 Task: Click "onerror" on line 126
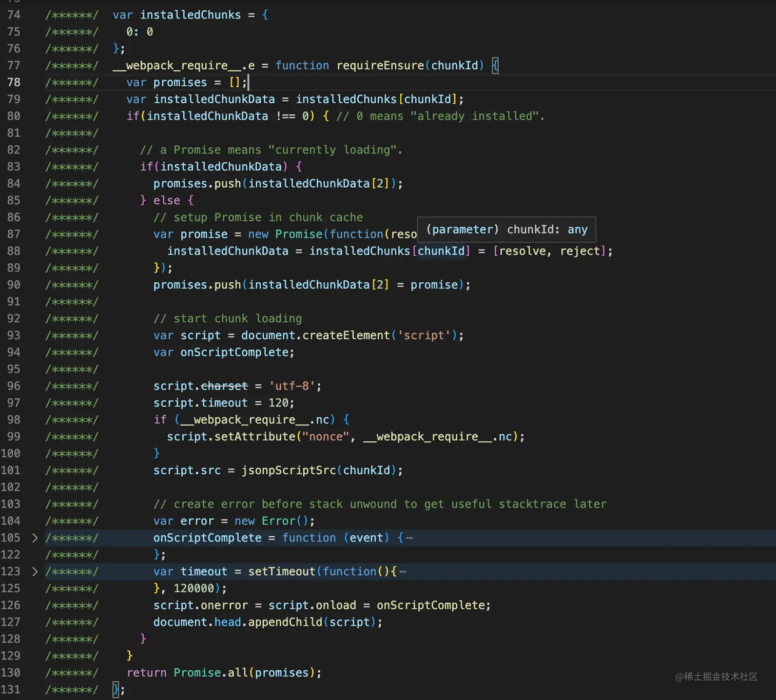click(224, 606)
